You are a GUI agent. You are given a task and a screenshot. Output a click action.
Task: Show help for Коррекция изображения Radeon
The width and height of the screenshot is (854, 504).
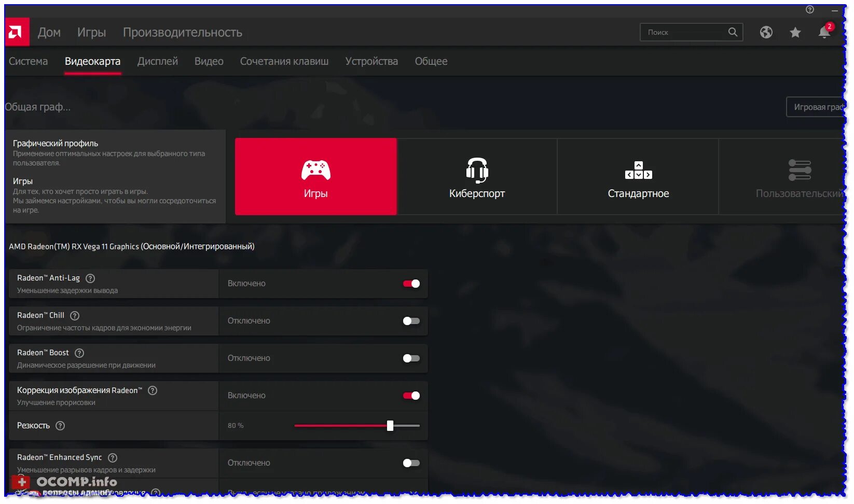point(153,390)
